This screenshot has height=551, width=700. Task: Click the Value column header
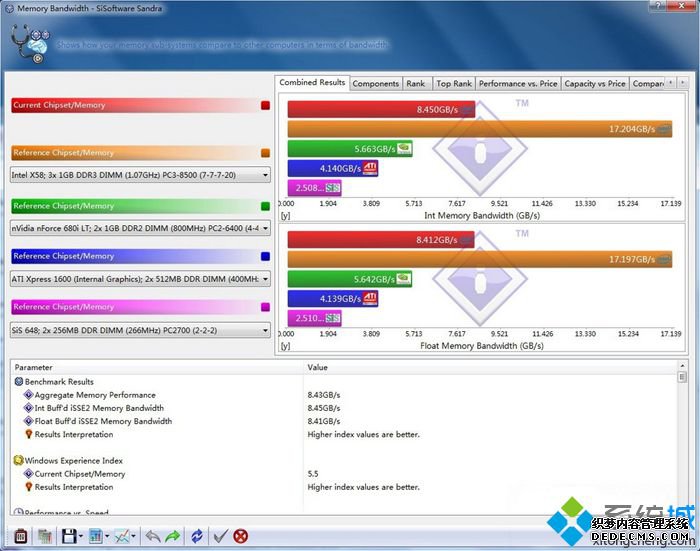point(490,367)
